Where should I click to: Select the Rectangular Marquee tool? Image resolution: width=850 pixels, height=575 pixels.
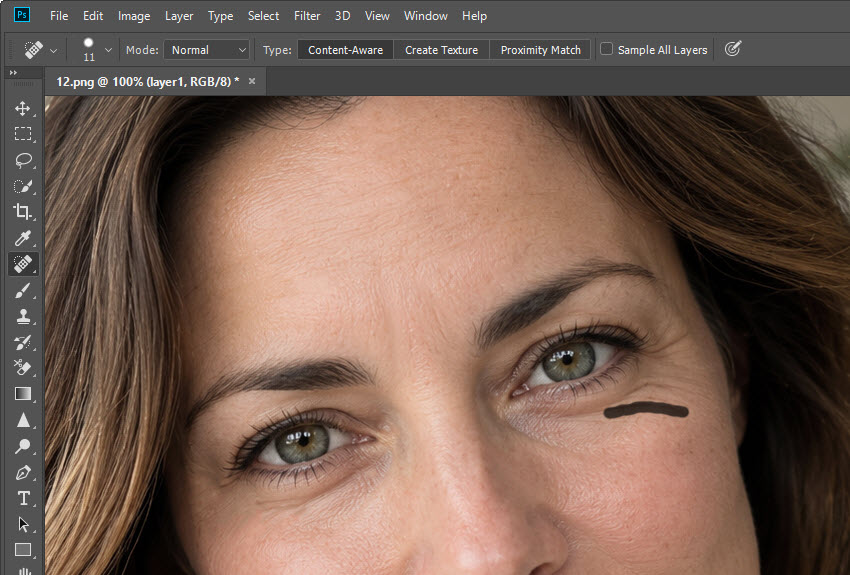pyautogui.click(x=22, y=134)
